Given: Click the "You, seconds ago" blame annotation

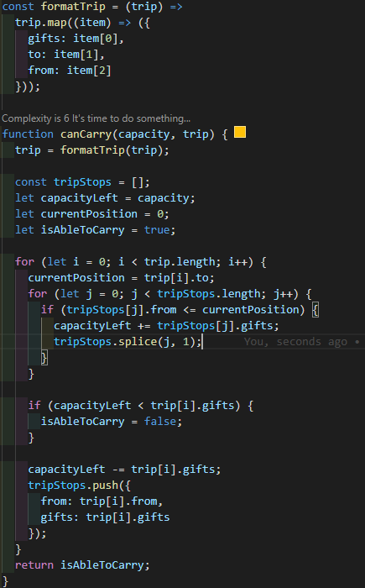Looking at the screenshot, I should coord(295,342).
